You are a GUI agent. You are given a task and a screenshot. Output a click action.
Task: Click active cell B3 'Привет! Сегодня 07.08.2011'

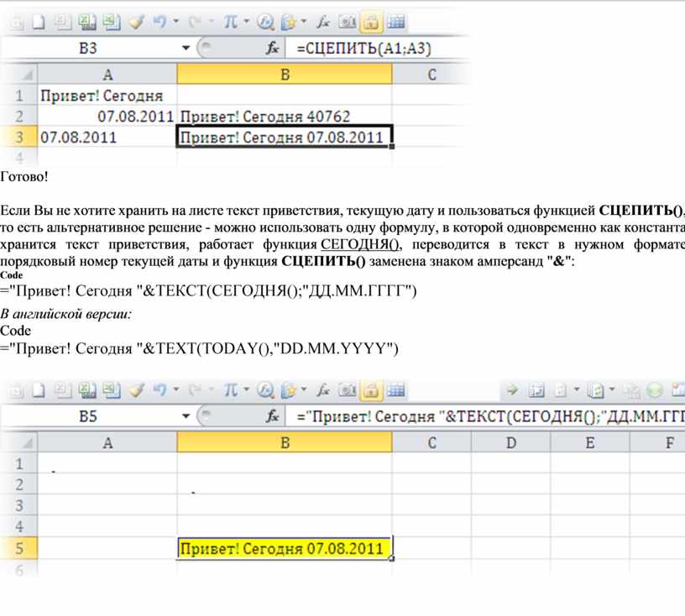point(285,137)
